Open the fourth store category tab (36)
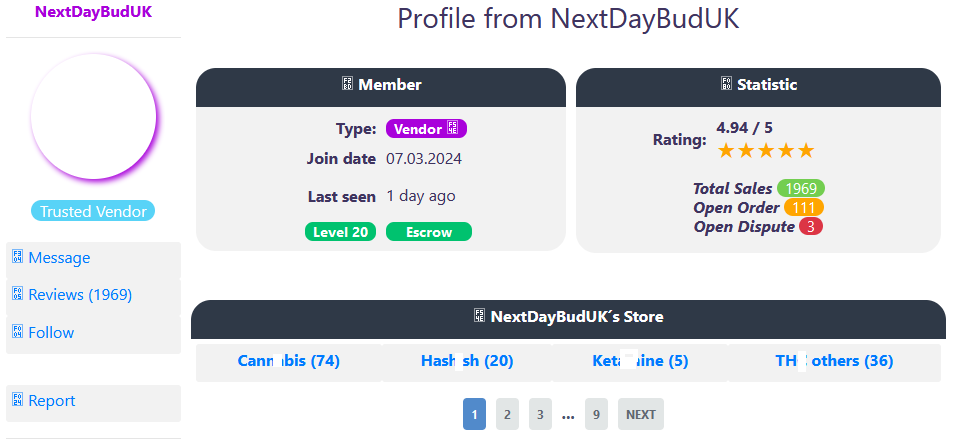Screen dimensions: 959x447 click(x=834, y=361)
